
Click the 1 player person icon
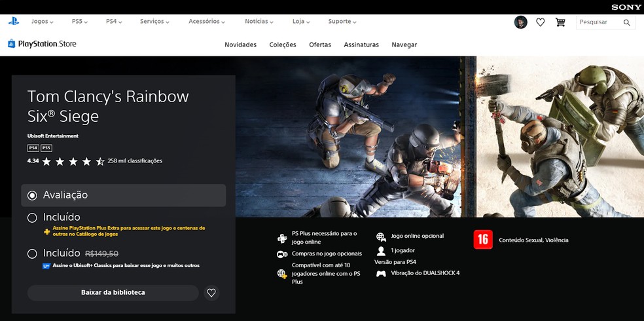[381, 251]
